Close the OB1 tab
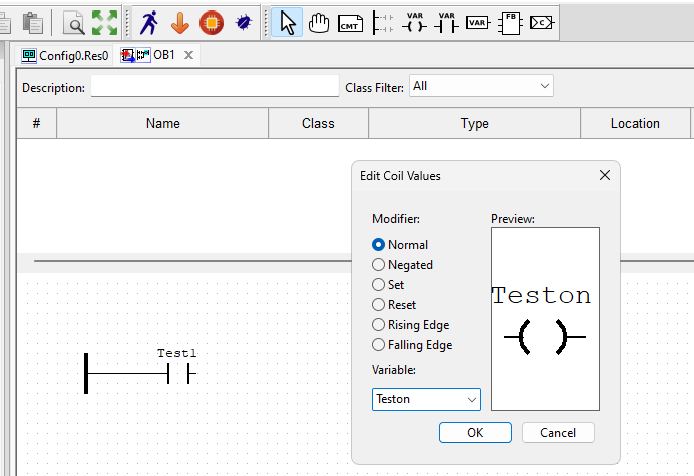 pos(189,55)
